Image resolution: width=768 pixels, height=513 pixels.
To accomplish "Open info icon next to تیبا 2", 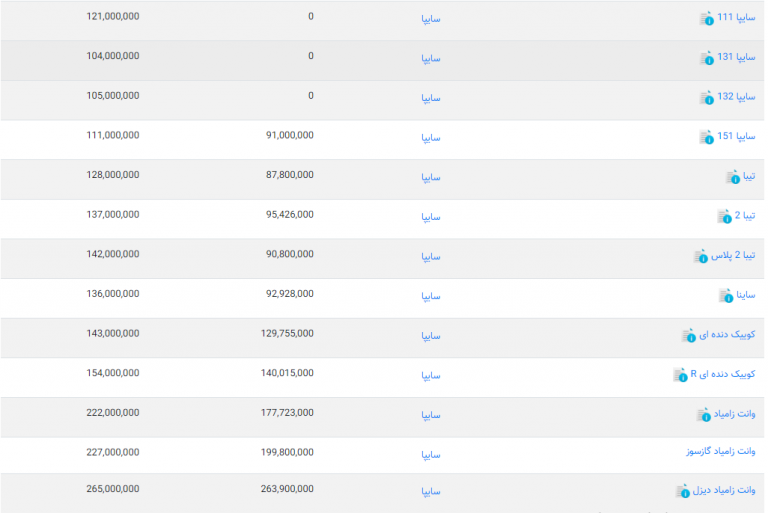I will [x=724, y=217].
